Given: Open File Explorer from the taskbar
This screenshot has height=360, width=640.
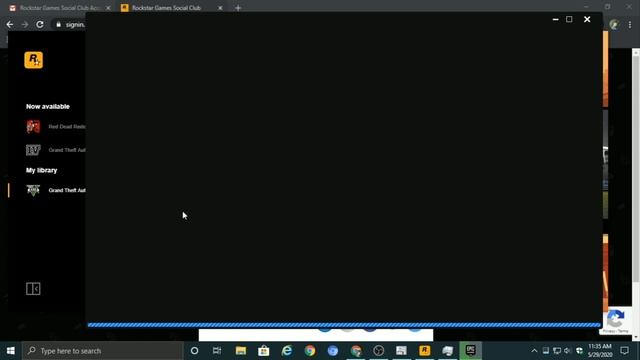Looking at the screenshot, I should point(241,351).
